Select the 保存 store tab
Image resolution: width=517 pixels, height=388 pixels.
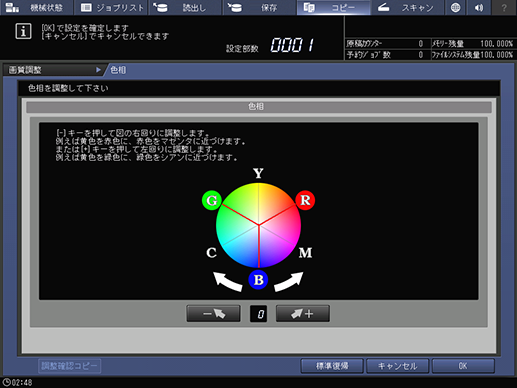[x=259, y=7]
